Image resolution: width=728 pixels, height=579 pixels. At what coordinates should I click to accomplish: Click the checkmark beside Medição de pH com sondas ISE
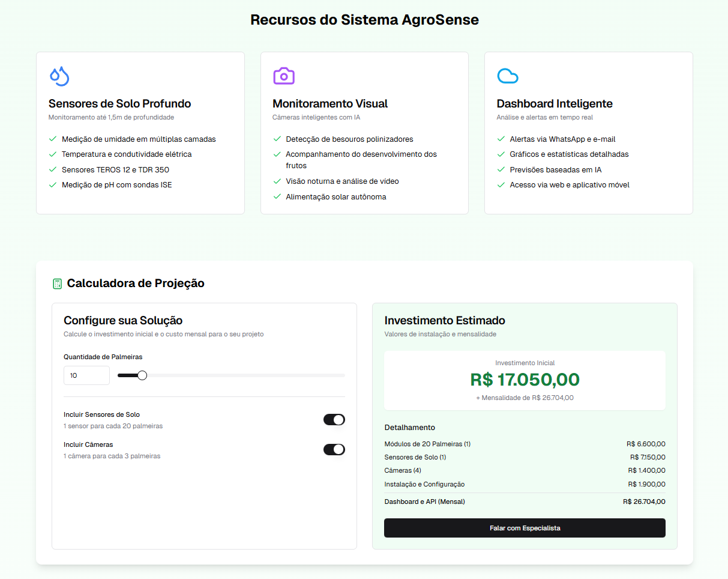(53, 184)
